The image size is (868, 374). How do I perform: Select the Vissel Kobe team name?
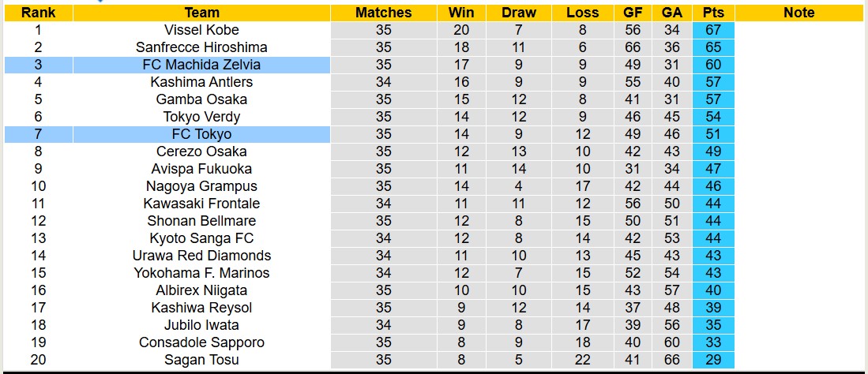click(x=201, y=30)
